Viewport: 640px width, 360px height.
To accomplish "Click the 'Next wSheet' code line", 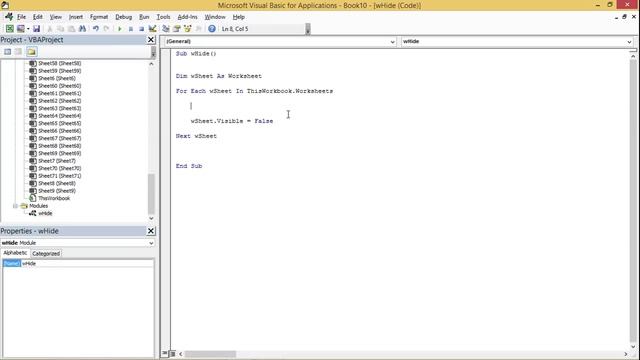I will [196, 136].
